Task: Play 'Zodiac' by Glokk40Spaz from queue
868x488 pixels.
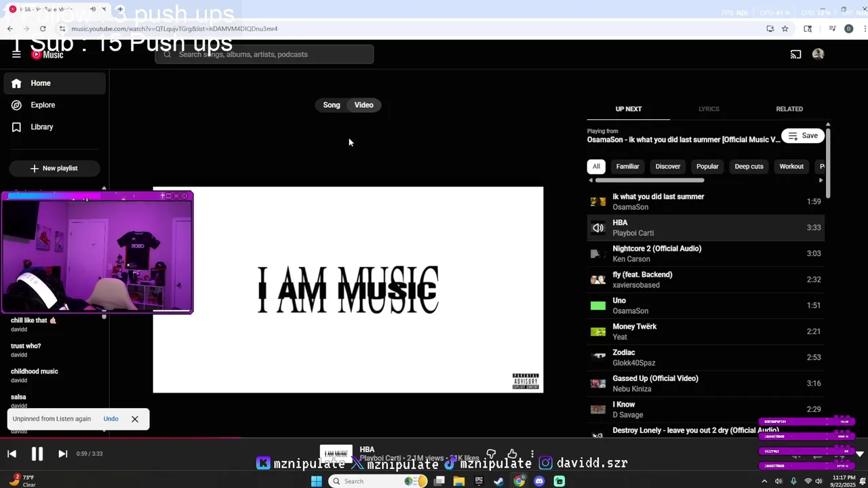Action: [705, 357]
